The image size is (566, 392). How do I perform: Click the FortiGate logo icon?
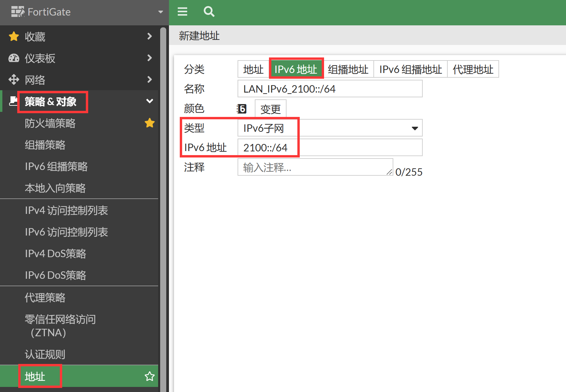click(18, 12)
